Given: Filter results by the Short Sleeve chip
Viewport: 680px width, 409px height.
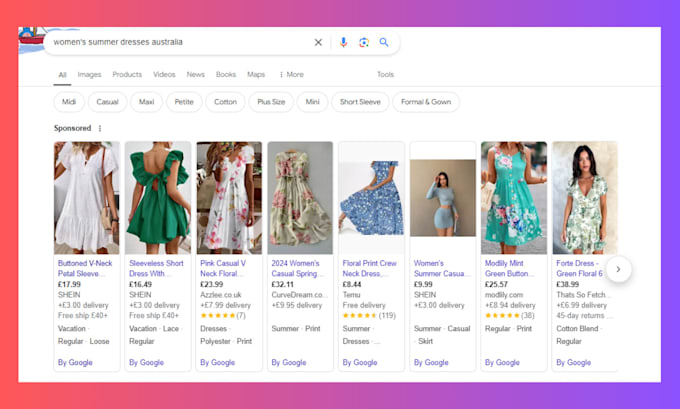Looking at the screenshot, I should point(360,102).
